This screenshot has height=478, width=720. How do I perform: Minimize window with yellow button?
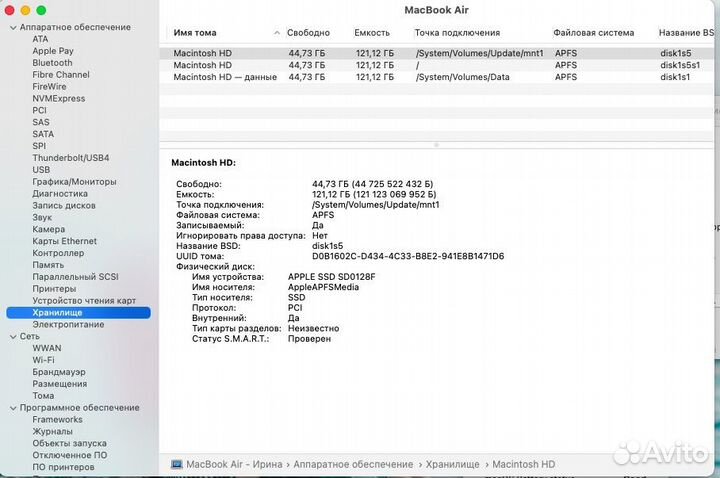pyautogui.click(x=25, y=10)
